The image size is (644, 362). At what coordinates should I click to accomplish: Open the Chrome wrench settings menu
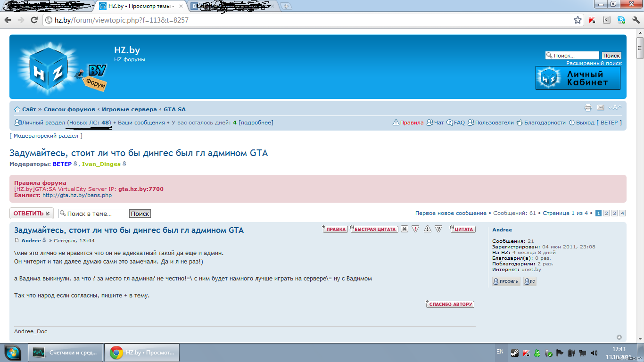click(x=636, y=20)
